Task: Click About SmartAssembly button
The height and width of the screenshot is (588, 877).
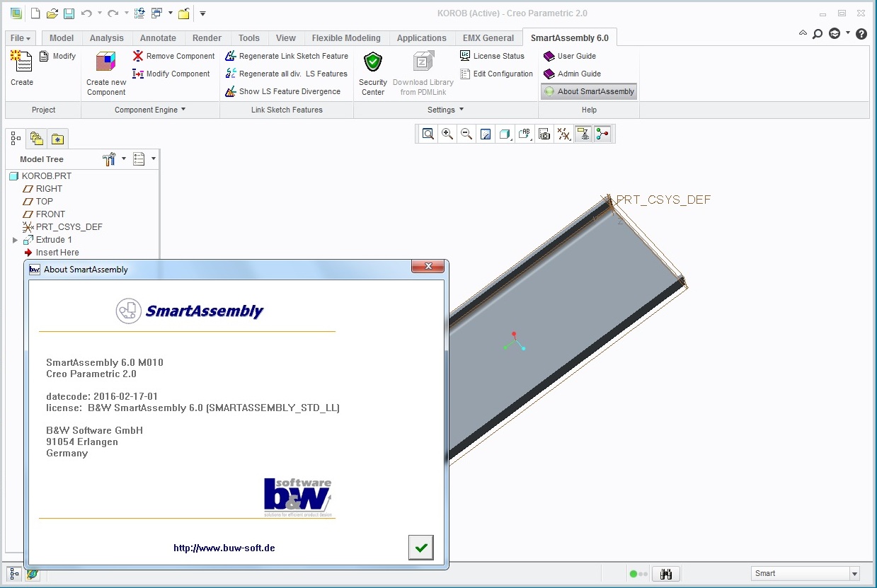Action: [589, 91]
